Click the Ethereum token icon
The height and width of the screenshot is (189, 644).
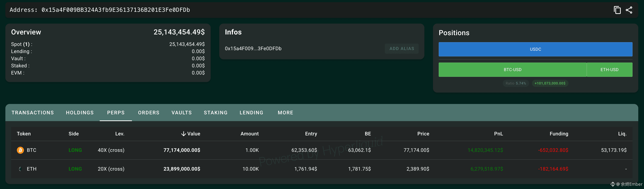[20, 169]
